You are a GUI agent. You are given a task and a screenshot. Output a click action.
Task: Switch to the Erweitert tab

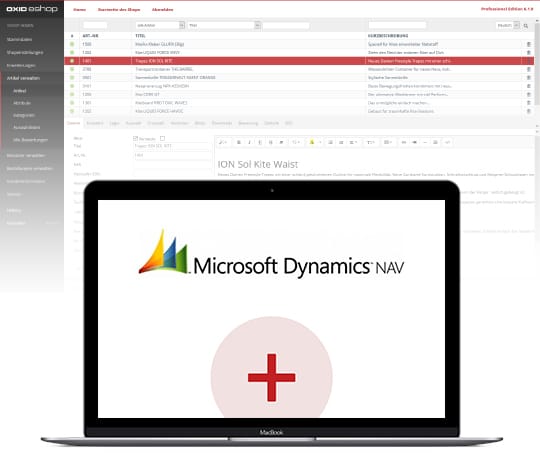95,123
